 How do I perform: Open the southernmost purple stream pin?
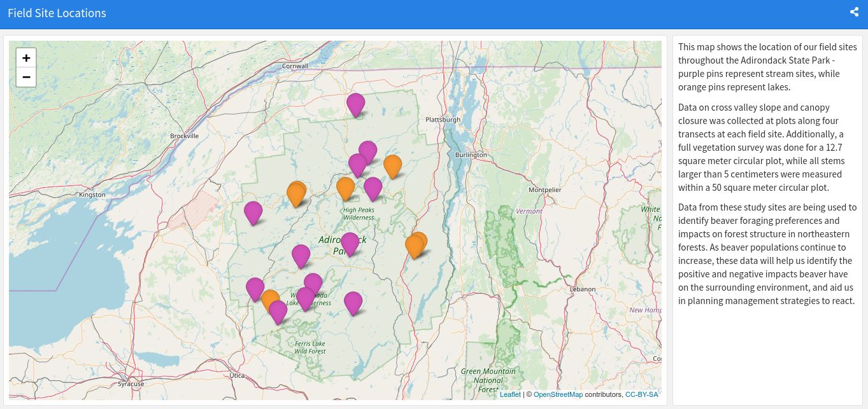pos(278,311)
